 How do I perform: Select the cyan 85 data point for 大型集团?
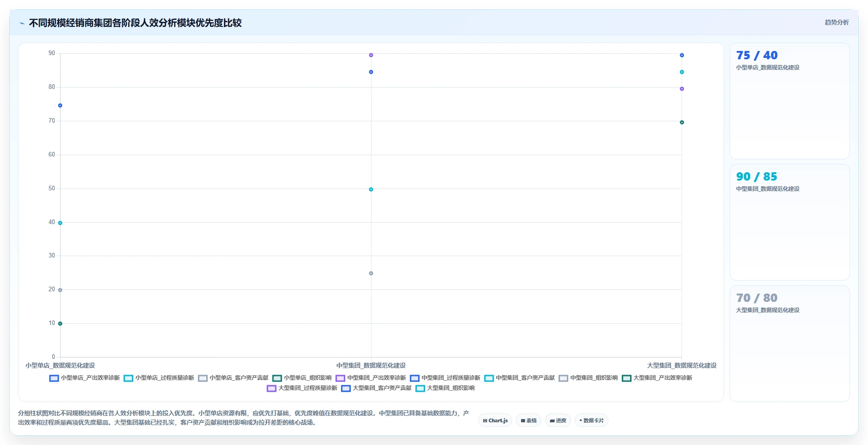[x=682, y=72]
